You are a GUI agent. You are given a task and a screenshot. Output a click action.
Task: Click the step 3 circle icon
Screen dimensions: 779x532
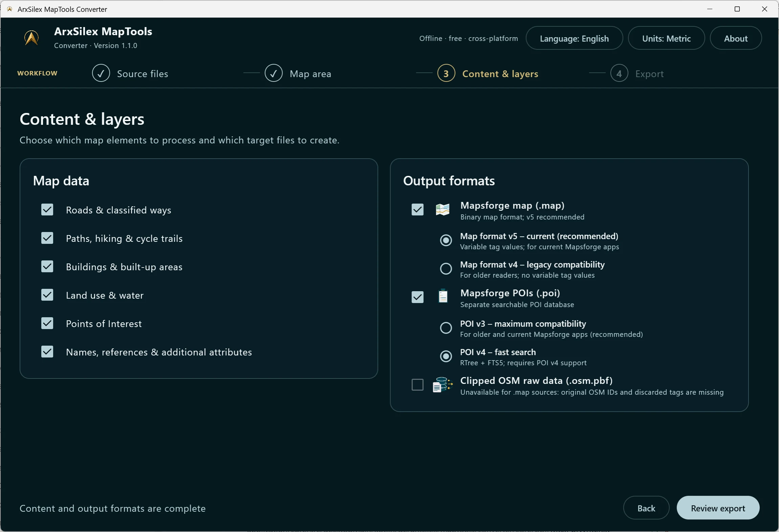(446, 73)
